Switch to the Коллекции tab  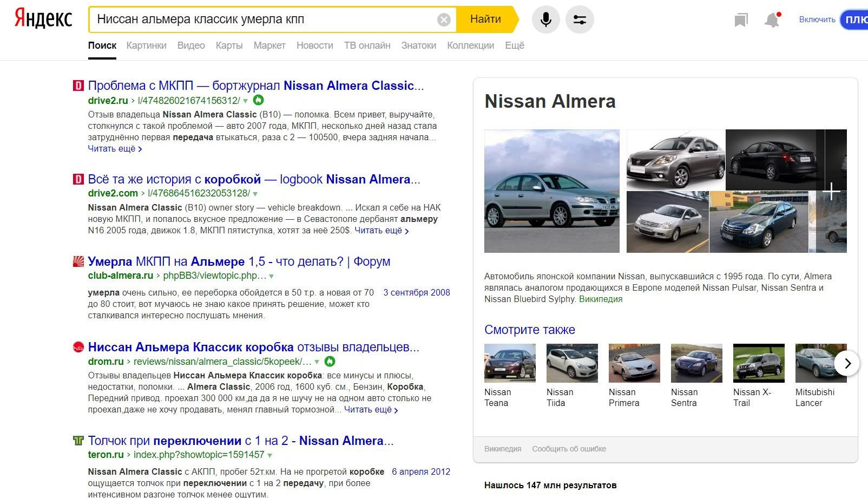coord(471,45)
